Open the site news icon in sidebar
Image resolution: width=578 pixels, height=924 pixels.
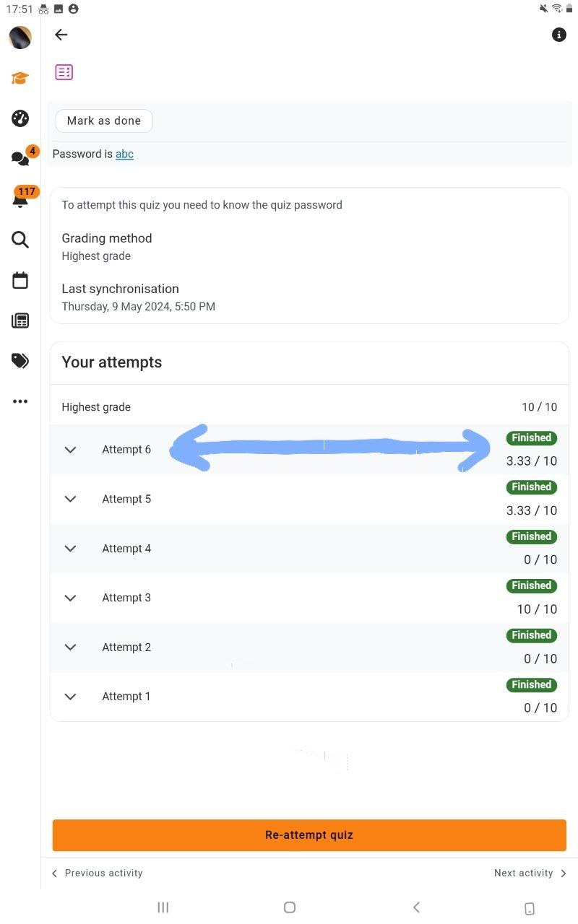(20, 321)
